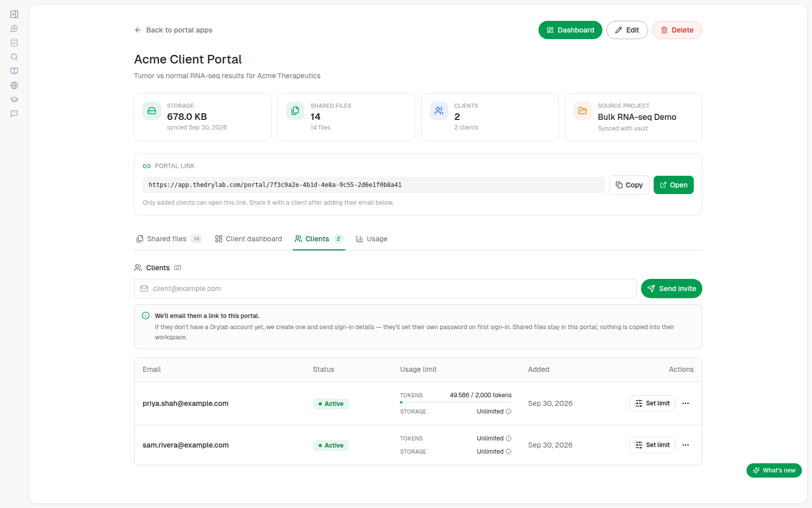Click the info icon in email notice
The height and width of the screenshot is (508, 812).
click(x=146, y=315)
